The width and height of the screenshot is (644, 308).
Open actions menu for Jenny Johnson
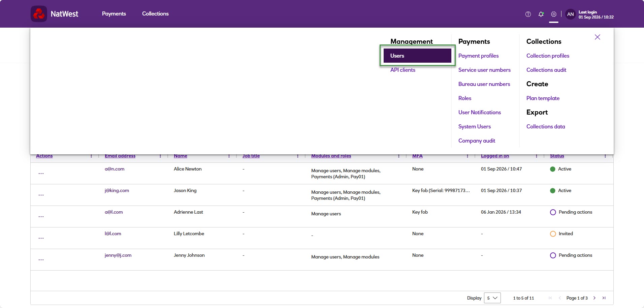(x=41, y=260)
